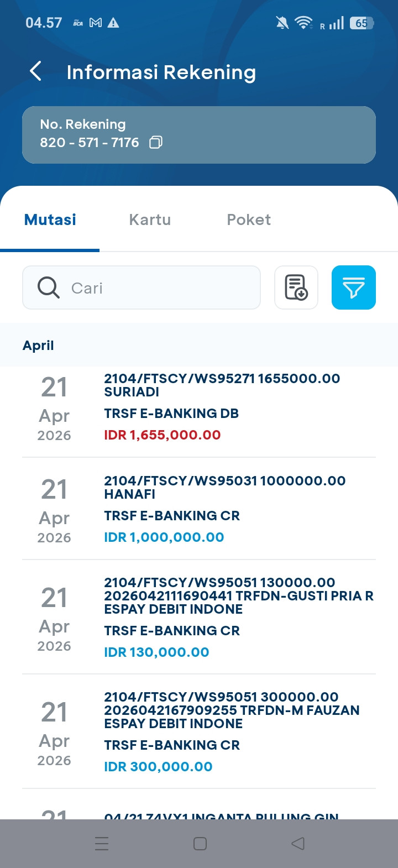Open the download statement icon
This screenshot has width=398, height=868.
click(x=296, y=287)
